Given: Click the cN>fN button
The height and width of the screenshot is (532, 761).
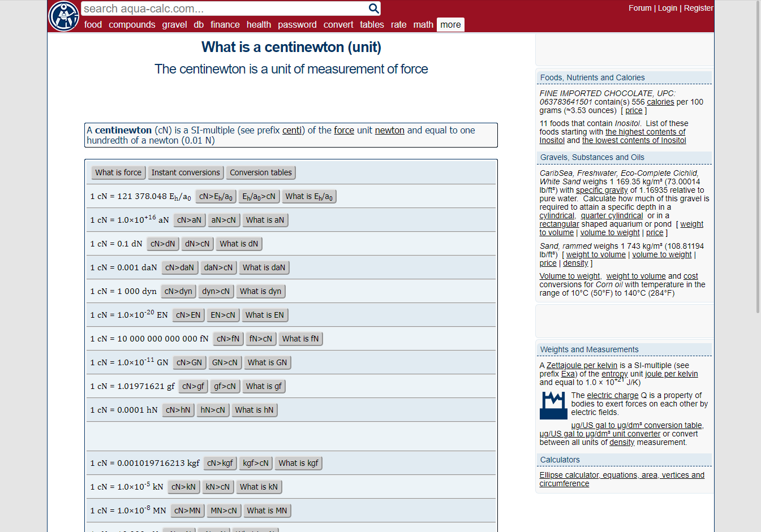Looking at the screenshot, I should 229,339.
